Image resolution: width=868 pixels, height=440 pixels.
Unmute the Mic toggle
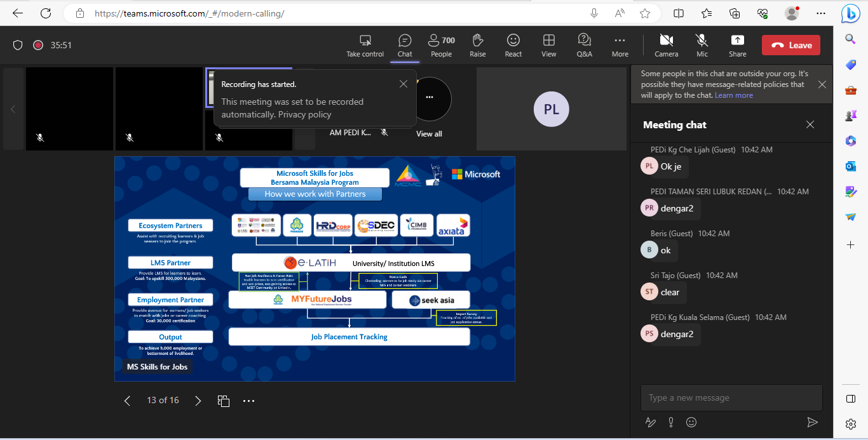(x=702, y=46)
